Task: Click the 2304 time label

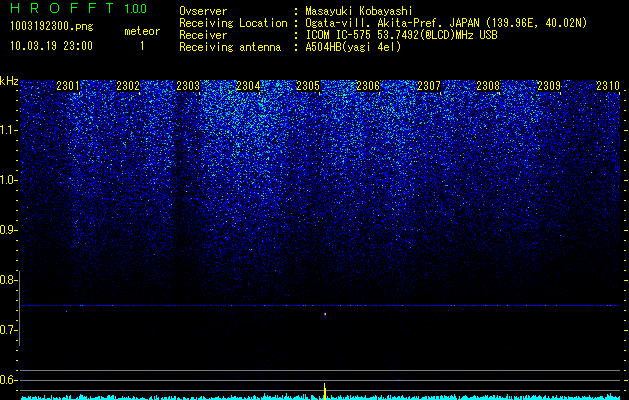Action: point(248,86)
